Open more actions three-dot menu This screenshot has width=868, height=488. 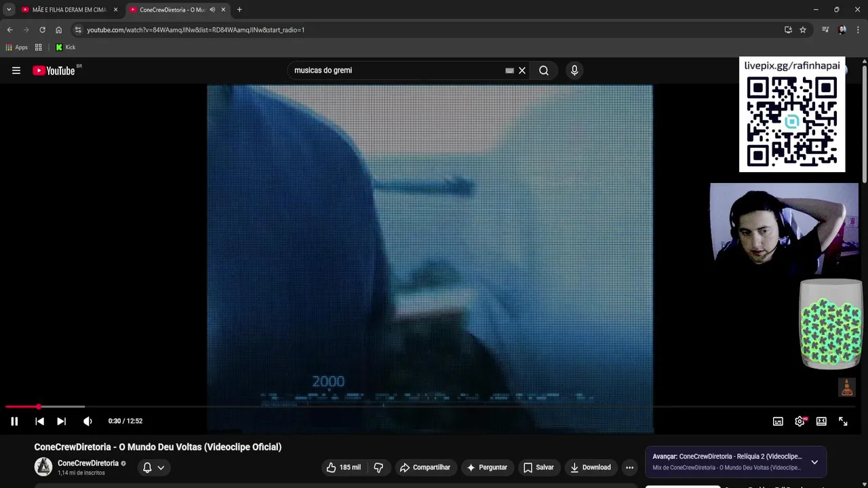[629, 467]
